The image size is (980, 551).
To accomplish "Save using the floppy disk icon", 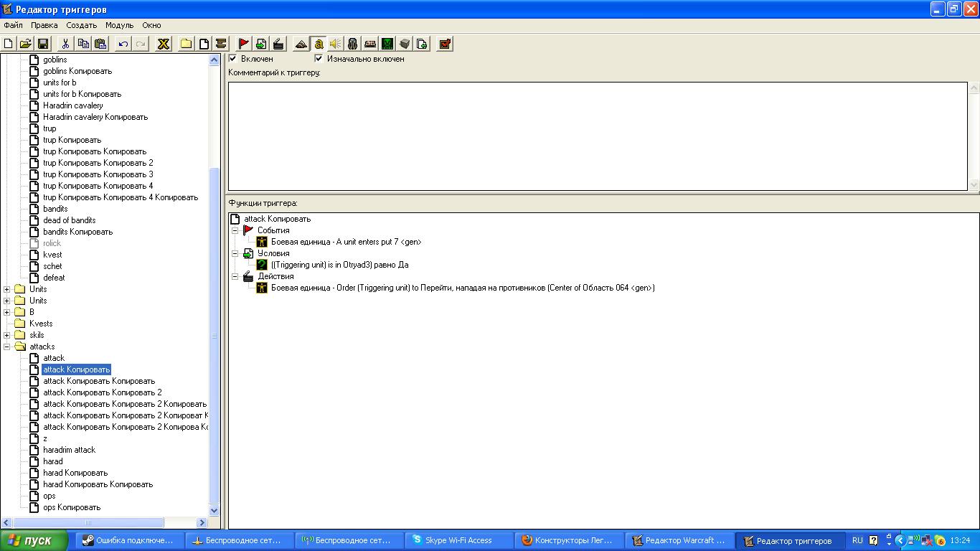I will coord(42,44).
